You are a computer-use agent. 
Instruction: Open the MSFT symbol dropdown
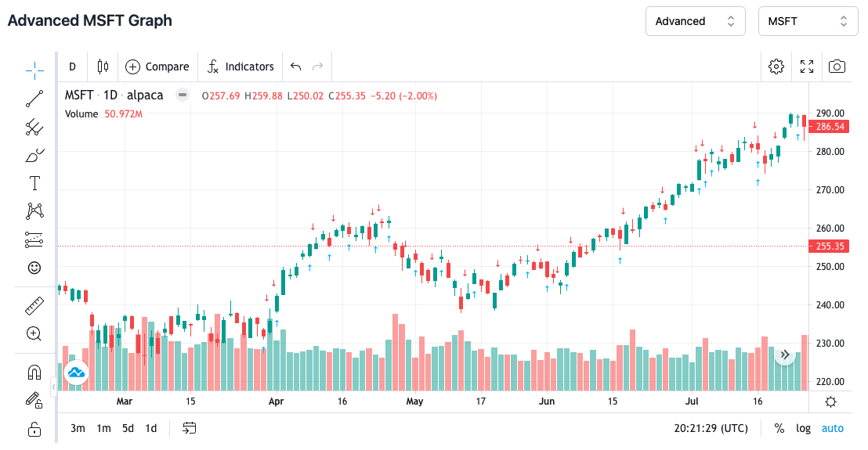point(808,21)
